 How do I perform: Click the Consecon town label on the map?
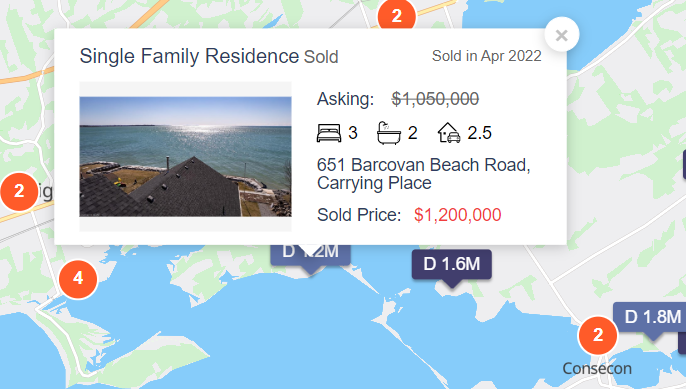597,368
